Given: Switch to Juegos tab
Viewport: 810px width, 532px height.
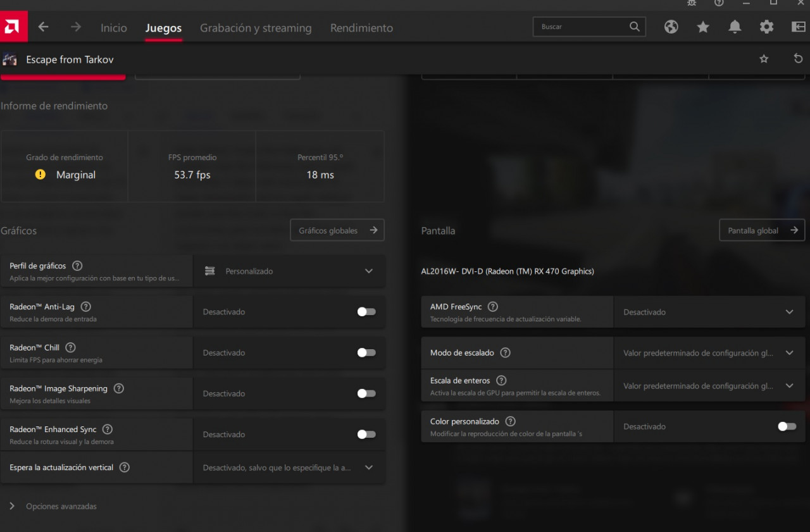Looking at the screenshot, I should pos(163,28).
